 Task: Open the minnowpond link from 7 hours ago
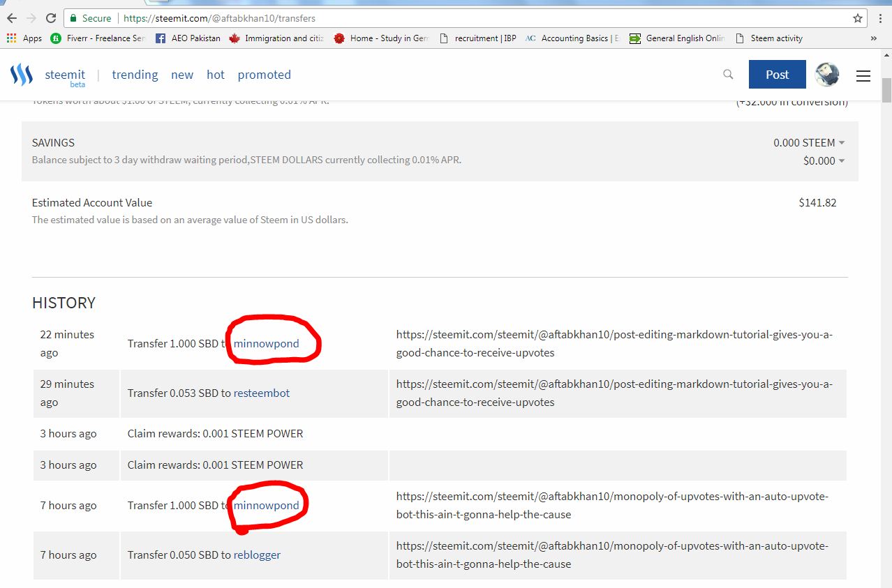266,505
